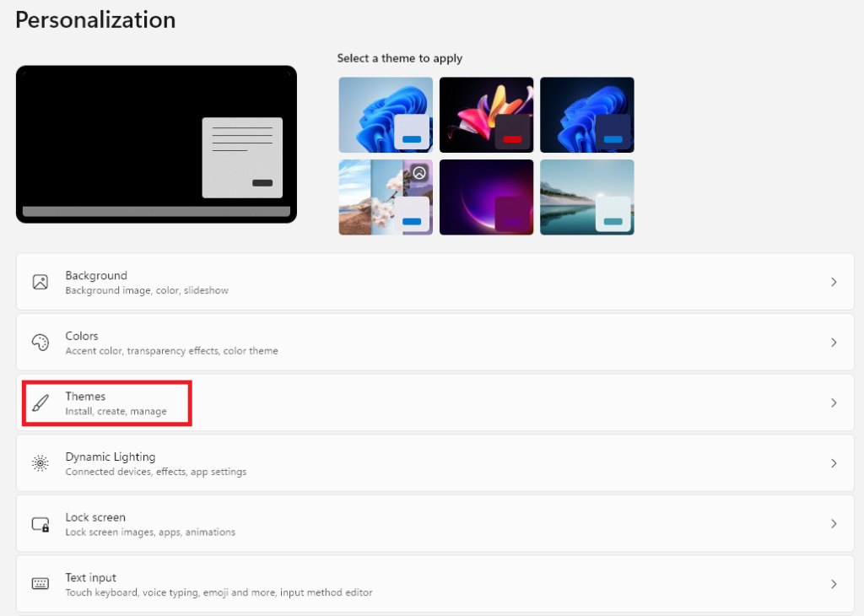
Task: Click 'Accent color, transparency effects, color theme' text
Action: tap(171, 351)
